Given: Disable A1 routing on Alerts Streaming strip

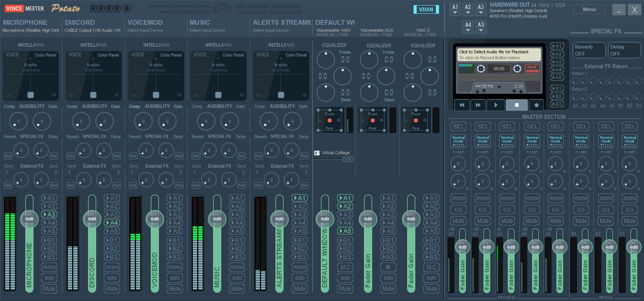Looking at the screenshot, I should (300, 198).
